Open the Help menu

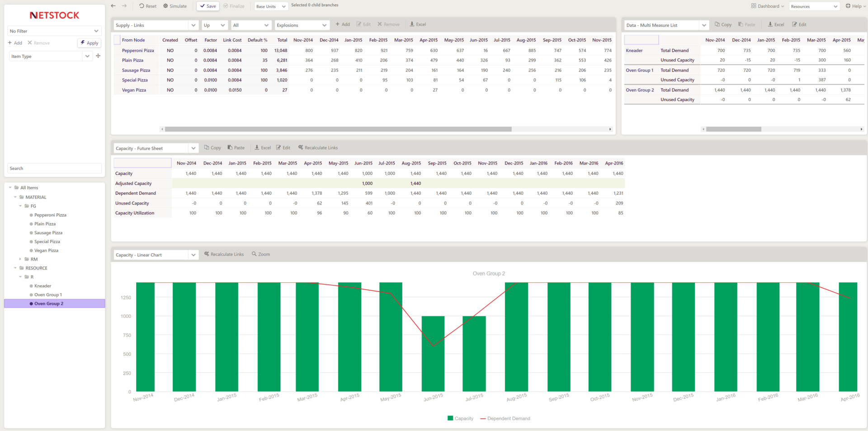853,6
